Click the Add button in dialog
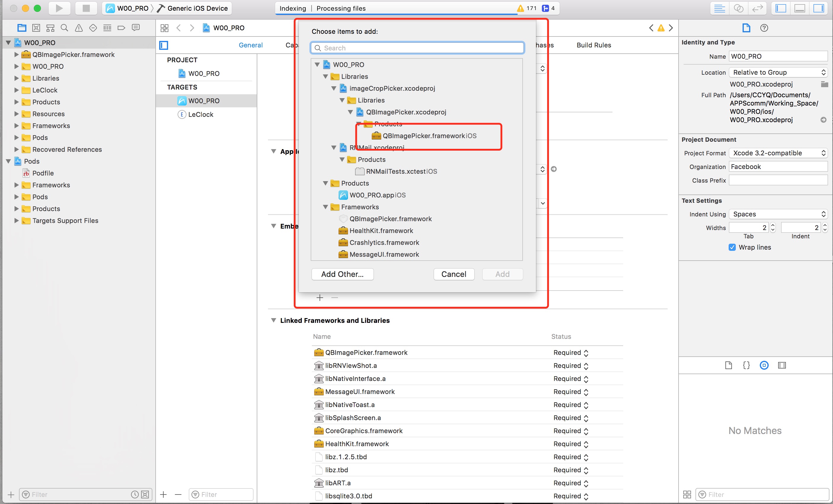The height and width of the screenshot is (504, 833). pyautogui.click(x=502, y=274)
